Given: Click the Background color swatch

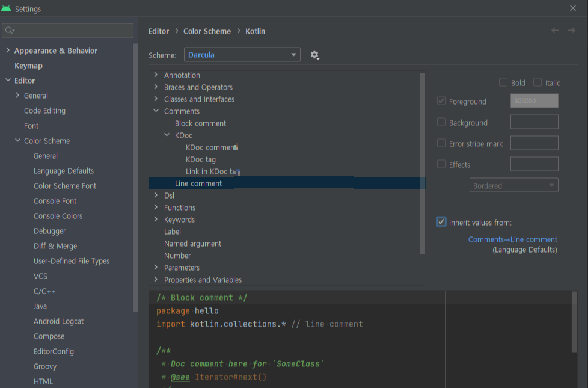Looking at the screenshot, I should (x=534, y=122).
